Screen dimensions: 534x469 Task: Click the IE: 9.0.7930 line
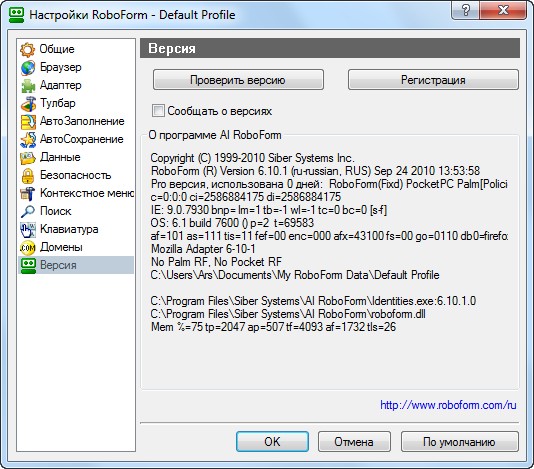[269, 210]
